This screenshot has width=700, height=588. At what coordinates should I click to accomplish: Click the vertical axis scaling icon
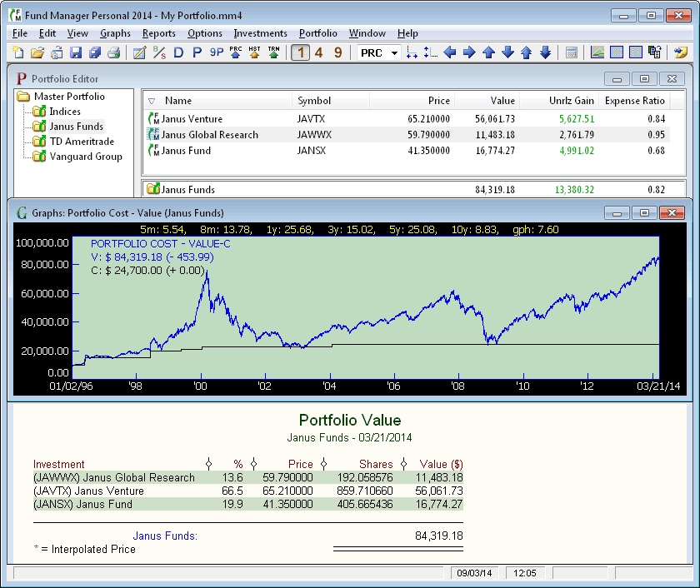tap(430, 52)
